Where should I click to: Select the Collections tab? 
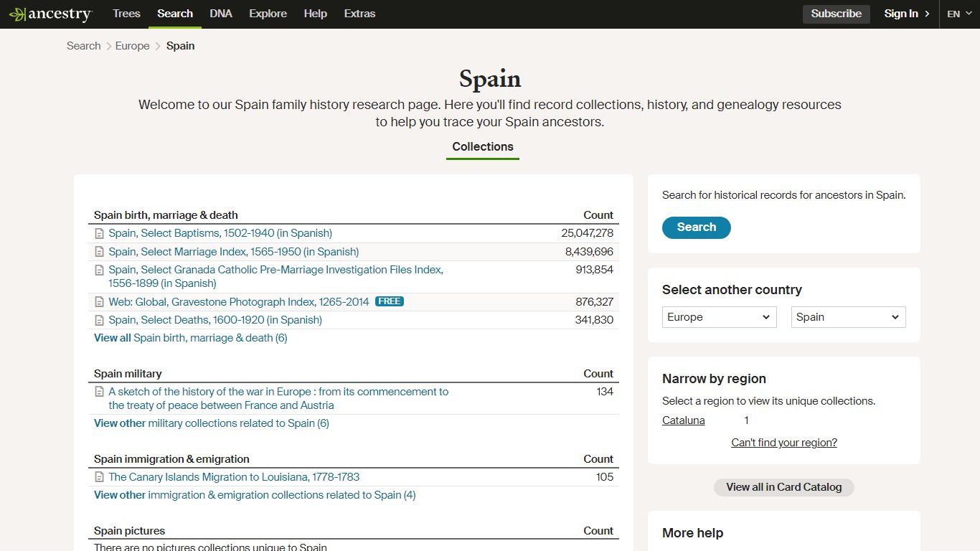click(x=483, y=146)
